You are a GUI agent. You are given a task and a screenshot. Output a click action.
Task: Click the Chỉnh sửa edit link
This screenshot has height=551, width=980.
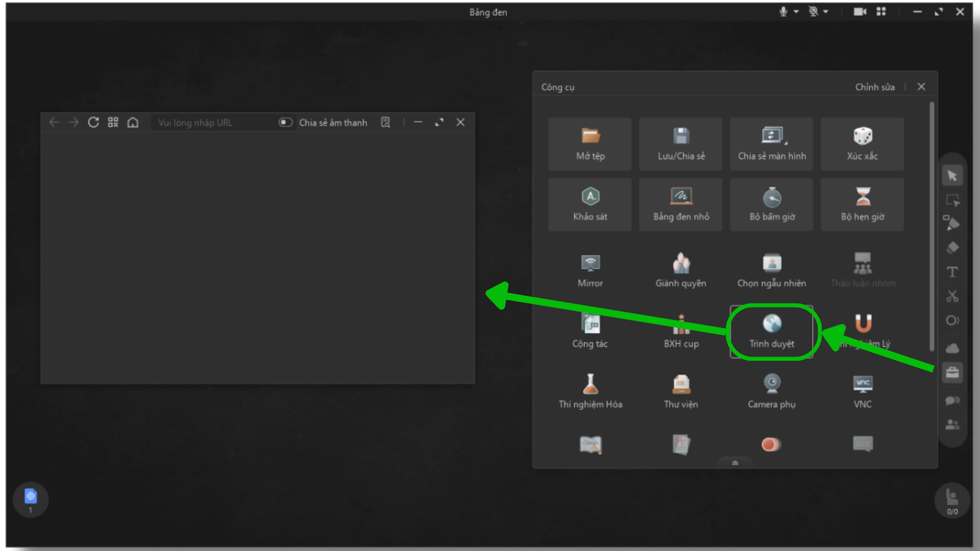coord(875,87)
